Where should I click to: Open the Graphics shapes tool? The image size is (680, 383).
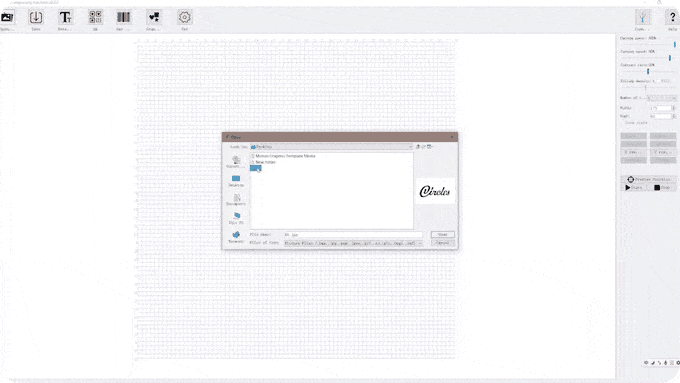click(x=154, y=17)
